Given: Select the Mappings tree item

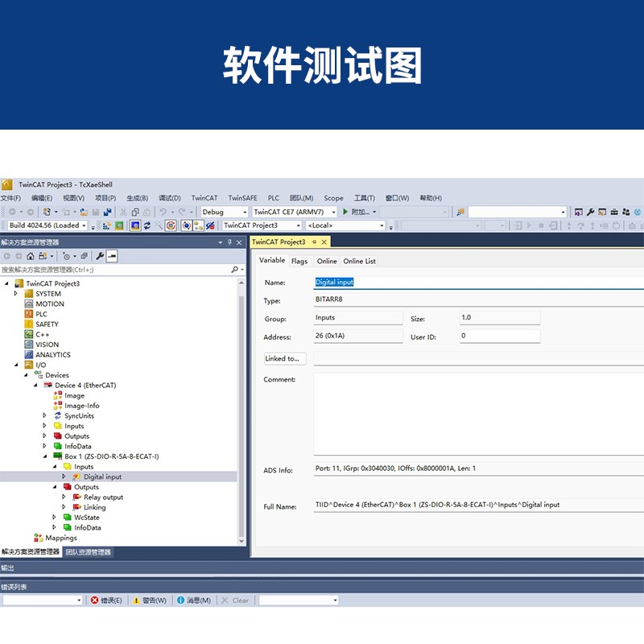Looking at the screenshot, I should pos(61,538).
